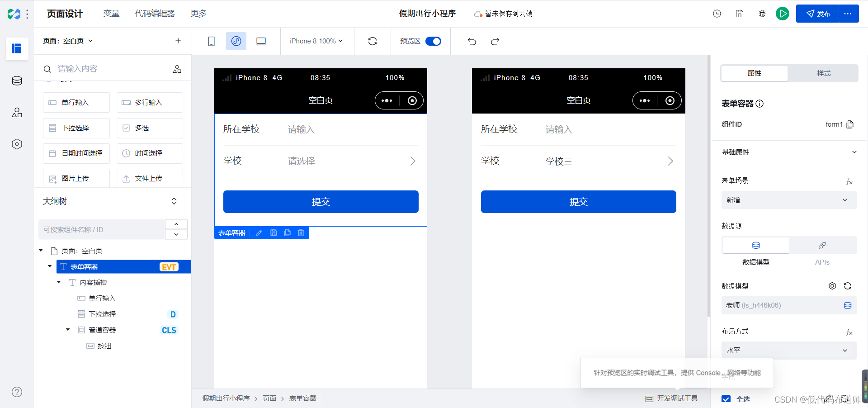Click the Publish button
The image size is (868, 408).
818,14
